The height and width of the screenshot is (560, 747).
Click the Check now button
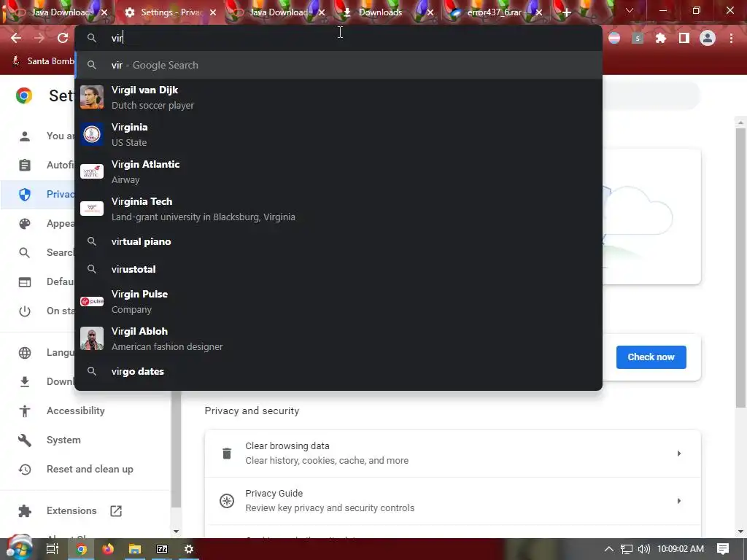pyautogui.click(x=651, y=357)
